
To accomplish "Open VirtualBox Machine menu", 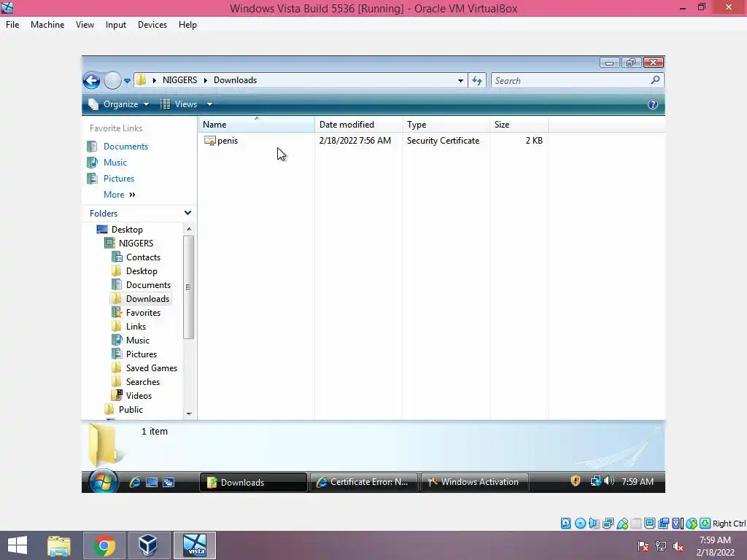I will point(47,25).
